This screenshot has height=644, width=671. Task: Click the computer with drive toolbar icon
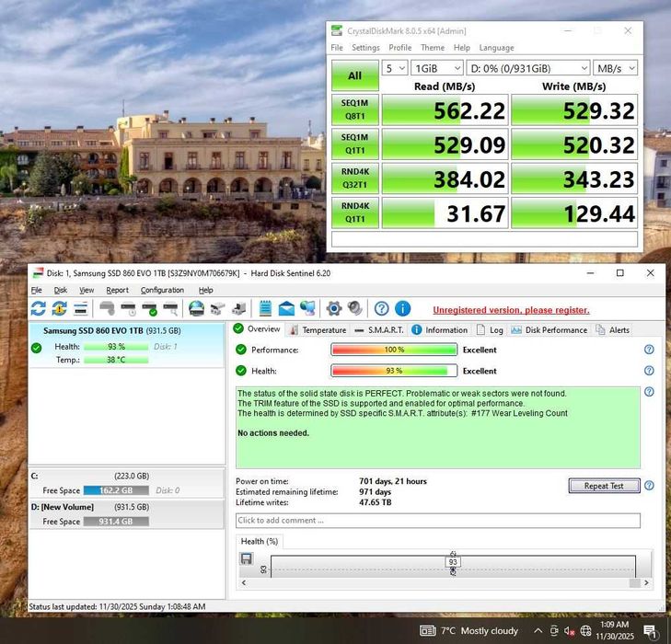[x=238, y=308]
